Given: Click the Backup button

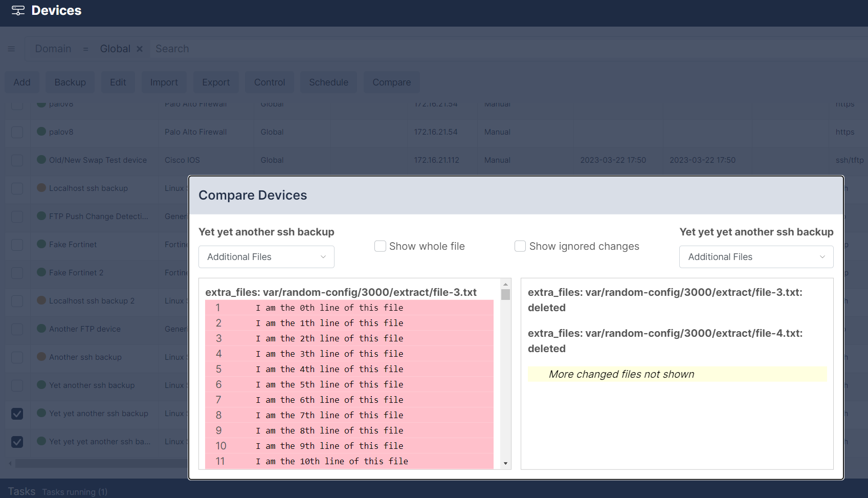Looking at the screenshot, I should [x=70, y=82].
